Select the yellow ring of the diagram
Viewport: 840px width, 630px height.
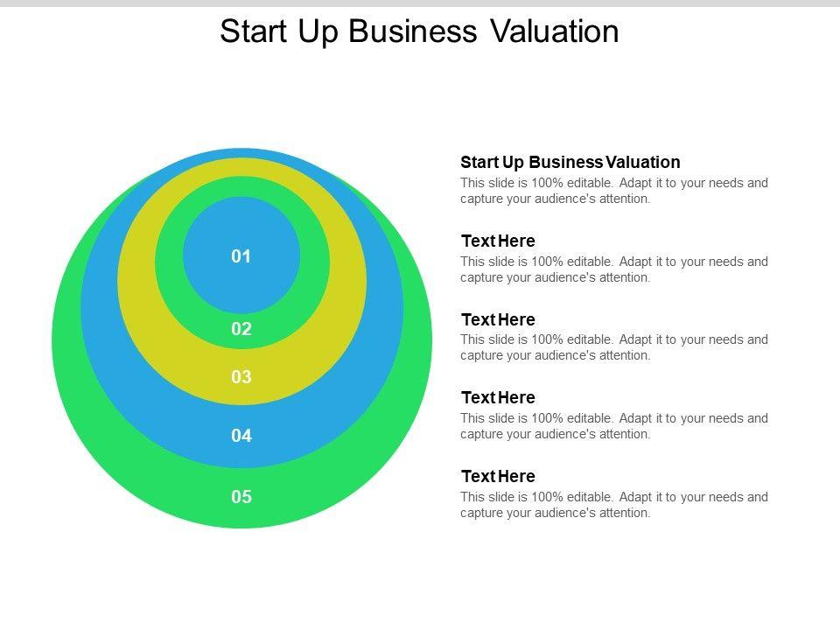(x=136, y=280)
